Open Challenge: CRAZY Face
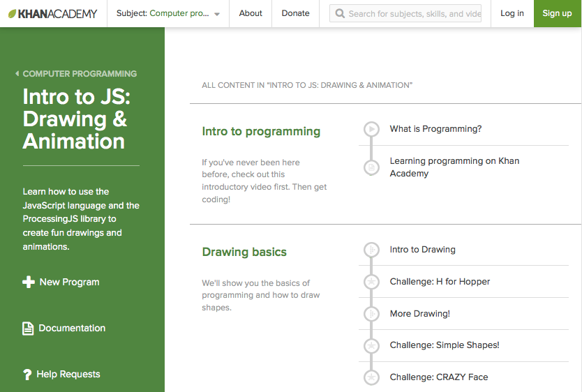This screenshot has height=392, width=582. 439,377
